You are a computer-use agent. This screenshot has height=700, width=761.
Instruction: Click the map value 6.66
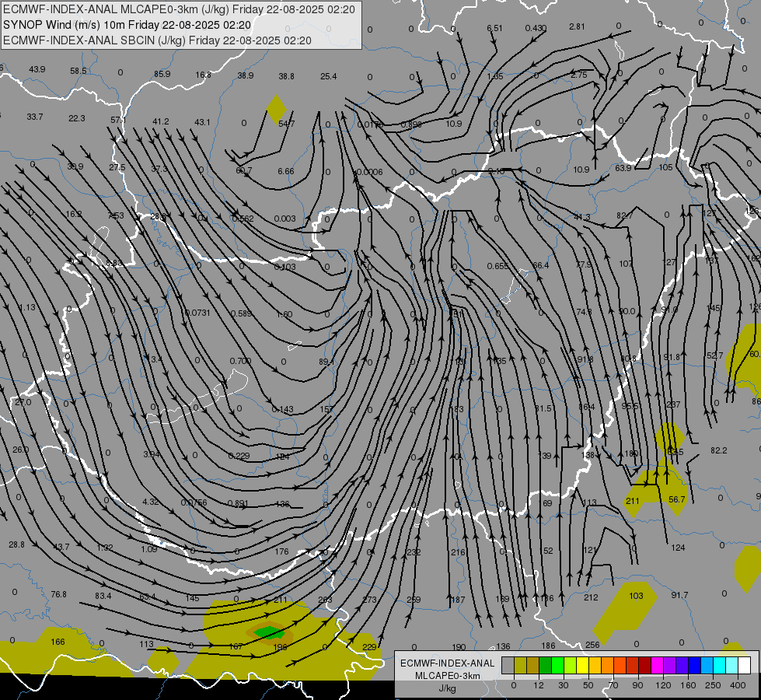pyautogui.click(x=286, y=171)
